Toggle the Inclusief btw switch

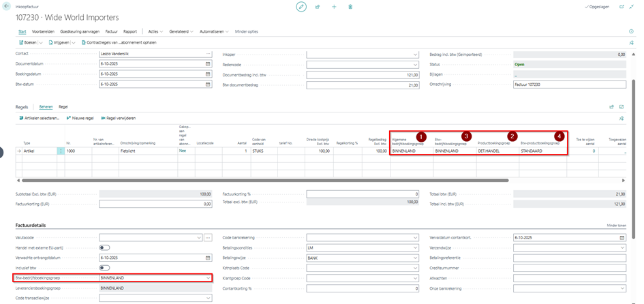[105, 268]
